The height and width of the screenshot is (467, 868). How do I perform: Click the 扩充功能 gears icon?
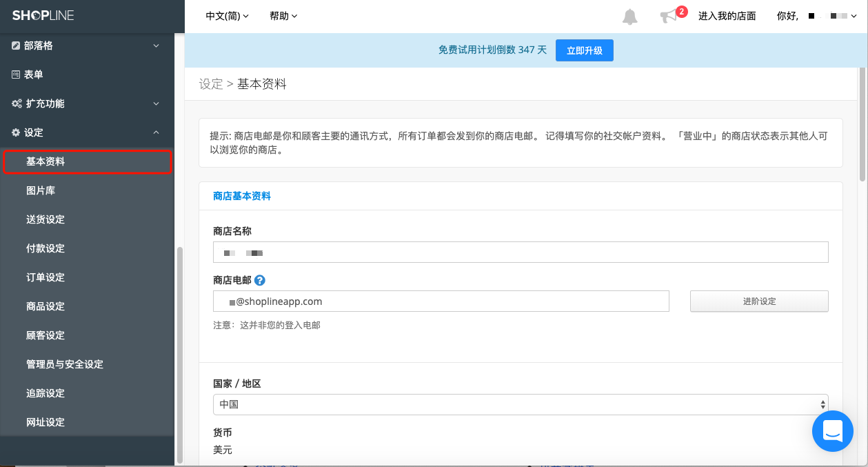[17, 103]
